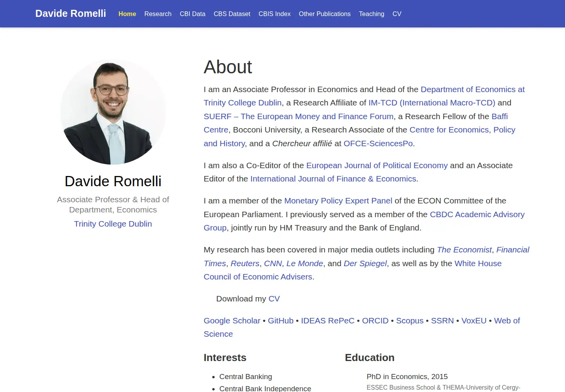Visit Monetary Policy Expert Panel link

point(338,201)
